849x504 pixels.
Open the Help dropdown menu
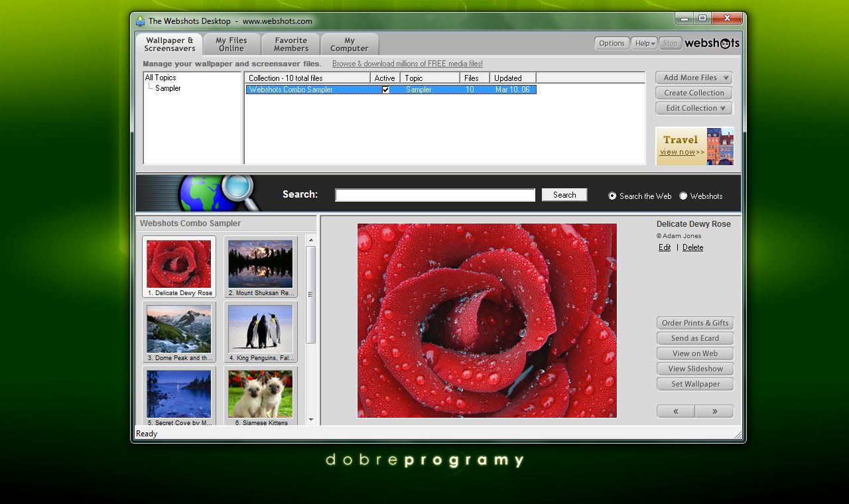click(x=643, y=43)
